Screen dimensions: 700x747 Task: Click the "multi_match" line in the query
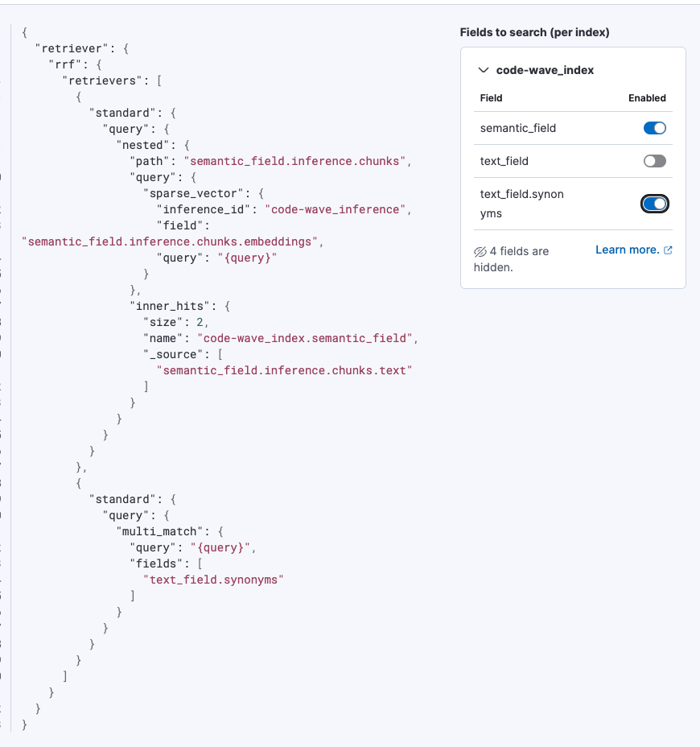[170, 531]
